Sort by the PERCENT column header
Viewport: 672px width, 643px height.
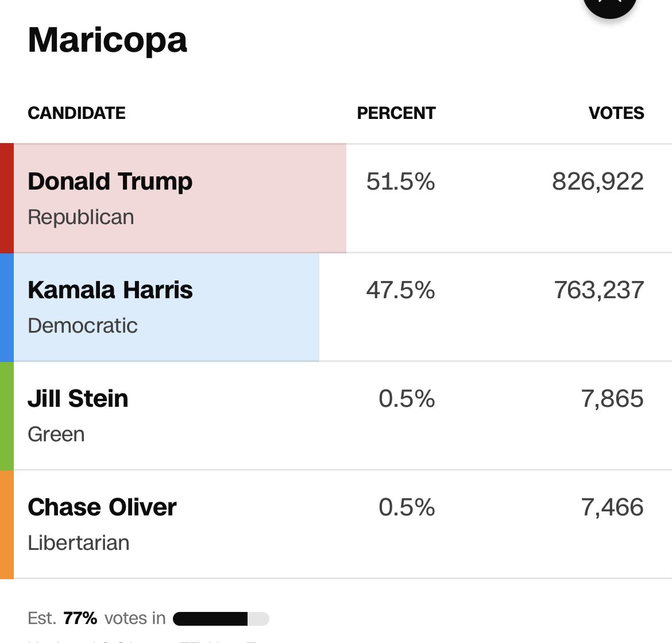[396, 113]
